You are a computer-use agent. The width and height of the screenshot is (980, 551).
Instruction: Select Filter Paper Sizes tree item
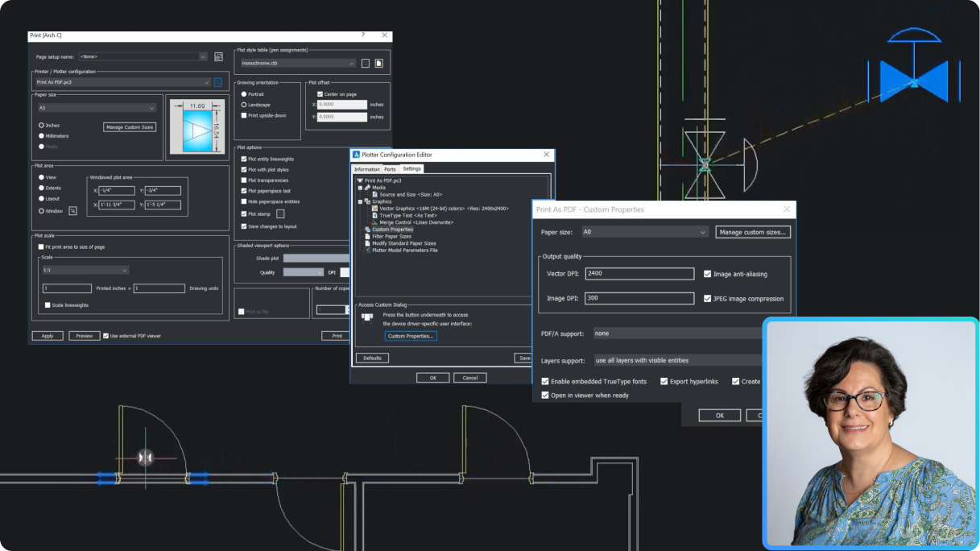click(394, 236)
